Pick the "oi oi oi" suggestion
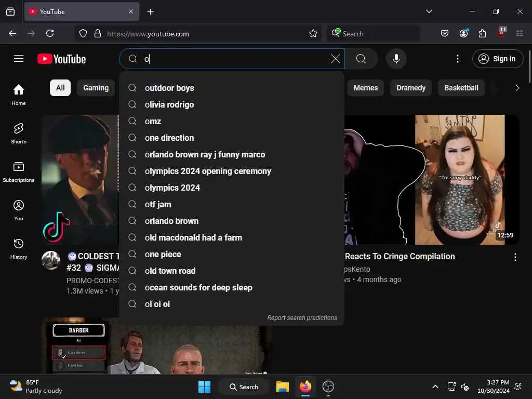Viewport: 532px width, 399px height. tap(232, 304)
